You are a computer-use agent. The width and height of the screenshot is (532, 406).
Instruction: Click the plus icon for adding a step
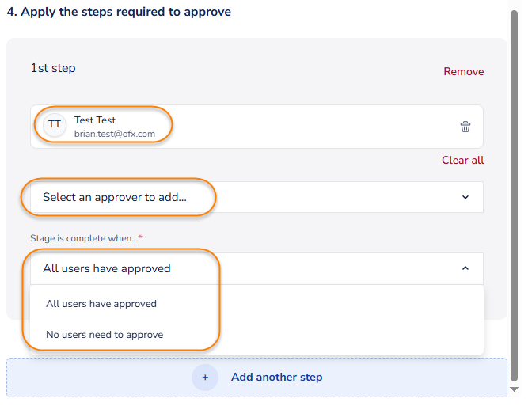205,378
